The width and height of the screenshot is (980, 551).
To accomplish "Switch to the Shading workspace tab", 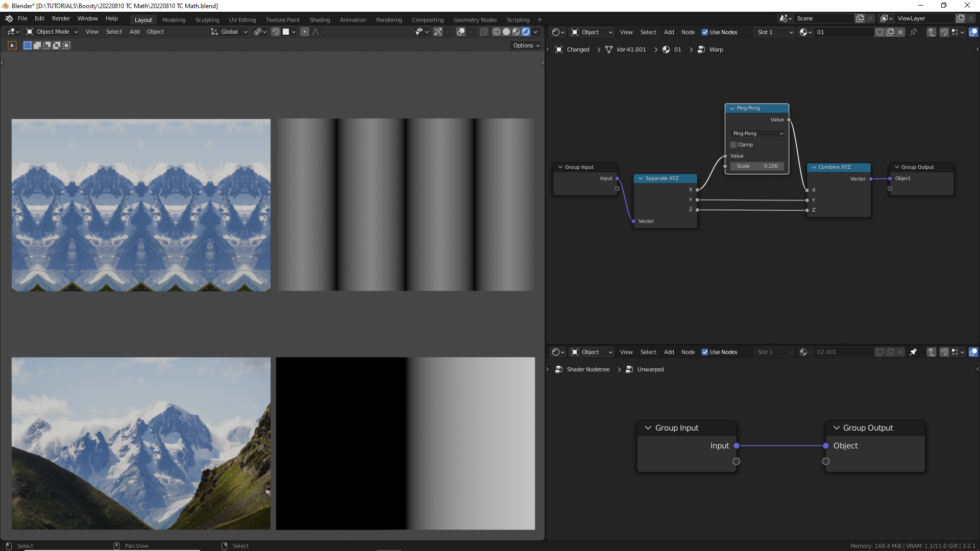I will (320, 20).
